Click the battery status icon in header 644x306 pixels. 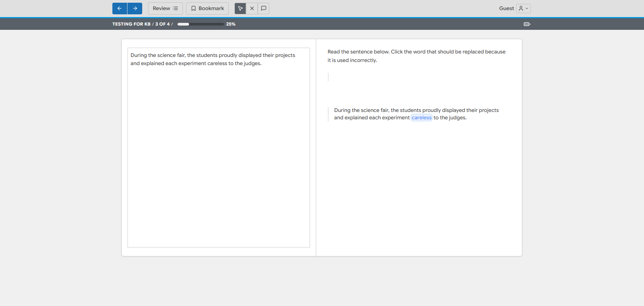point(527,24)
